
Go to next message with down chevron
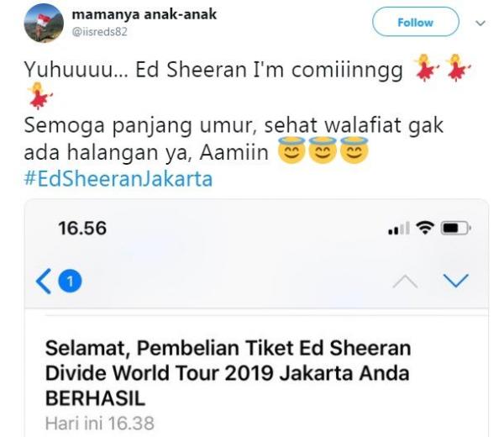click(456, 281)
